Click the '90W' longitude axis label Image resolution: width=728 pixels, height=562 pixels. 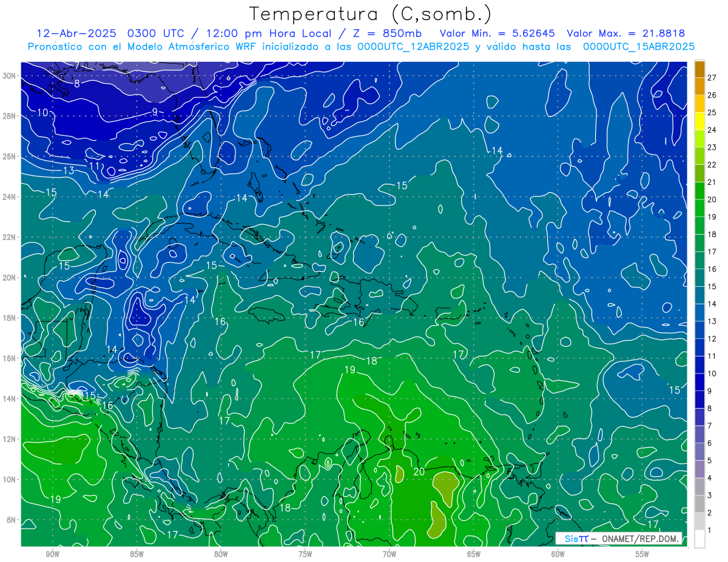coord(52,555)
